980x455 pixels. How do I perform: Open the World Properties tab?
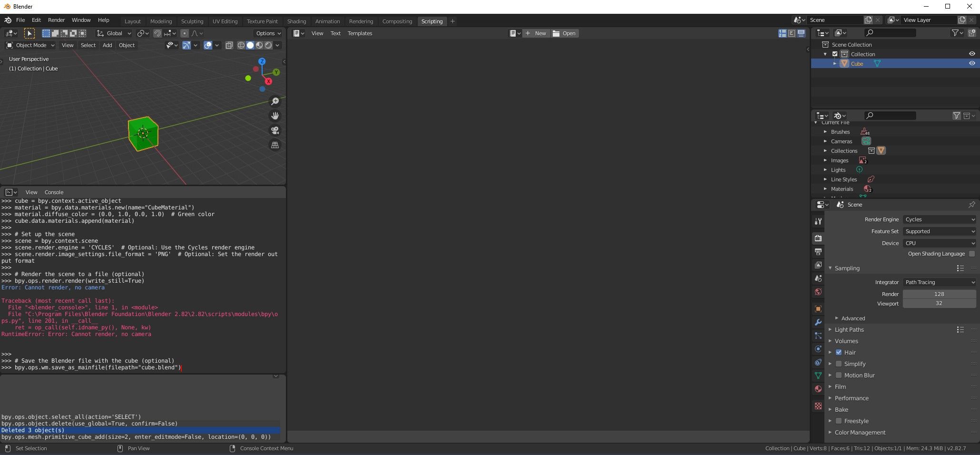(x=818, y=292)
